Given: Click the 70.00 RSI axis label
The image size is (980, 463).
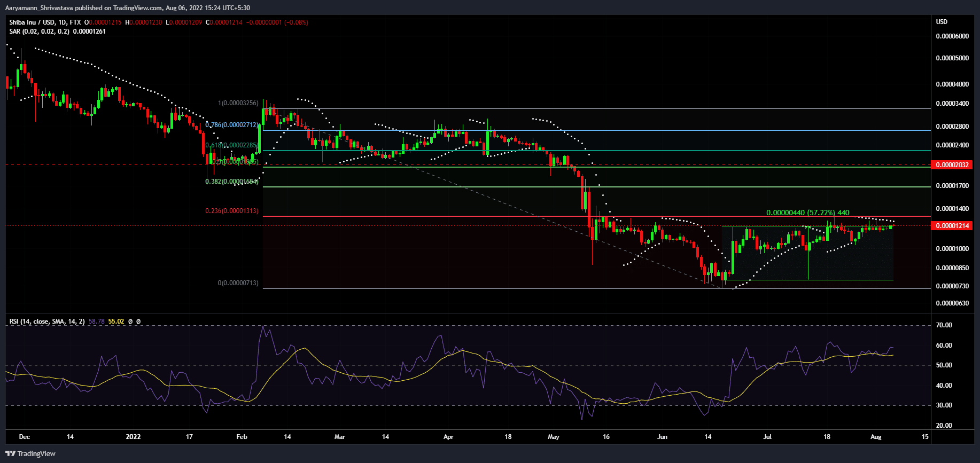Looking at the screenshot, I should coord(944,325).
